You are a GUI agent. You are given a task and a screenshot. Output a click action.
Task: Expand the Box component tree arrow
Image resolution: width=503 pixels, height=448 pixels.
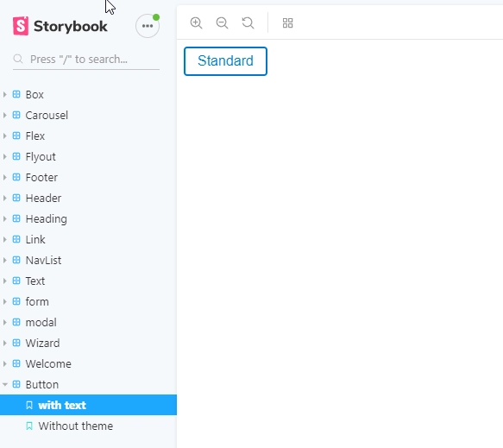coord(4,94)
